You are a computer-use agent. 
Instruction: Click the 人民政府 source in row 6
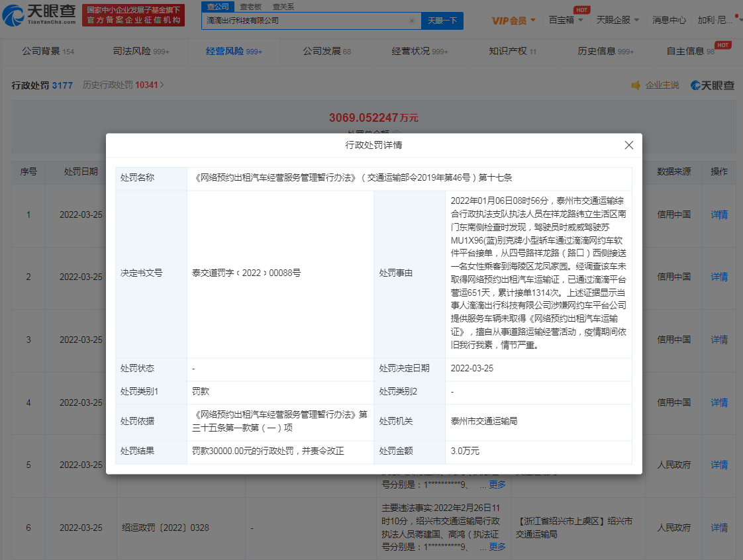[674, 528]
